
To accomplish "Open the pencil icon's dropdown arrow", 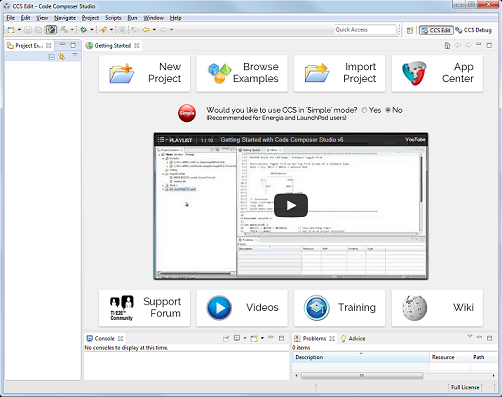I will (x=111, y=30).
